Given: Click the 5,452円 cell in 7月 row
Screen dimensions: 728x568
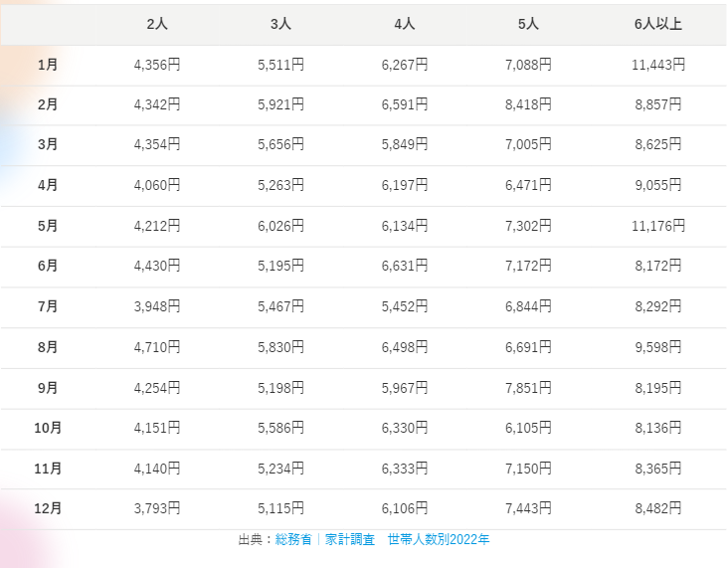Looking at the screenshot, I should point(405,306).
